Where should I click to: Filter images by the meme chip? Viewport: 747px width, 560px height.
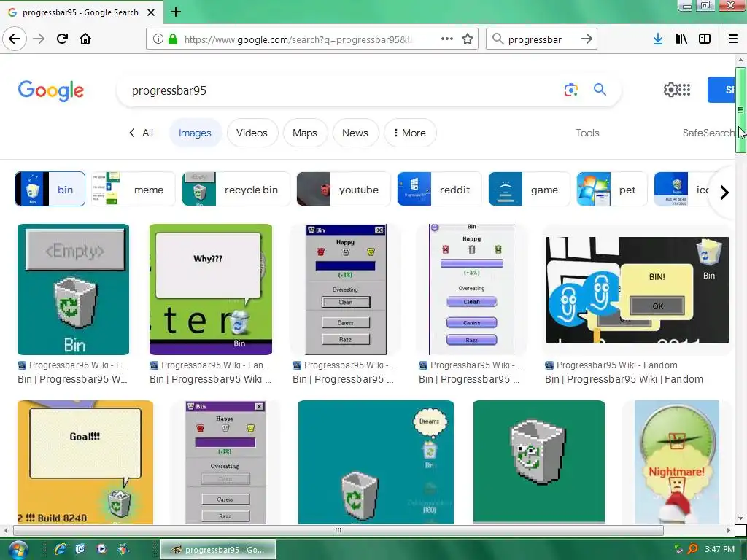(x=133, y=189)
